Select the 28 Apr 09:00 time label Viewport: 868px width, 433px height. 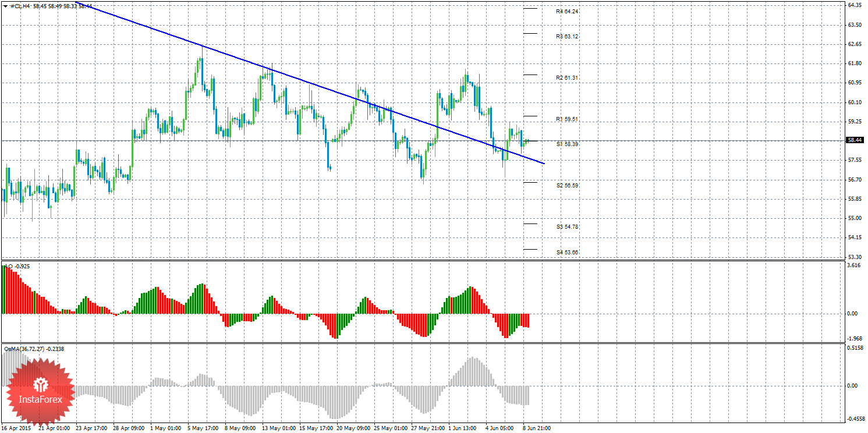[x=128, y=428]
